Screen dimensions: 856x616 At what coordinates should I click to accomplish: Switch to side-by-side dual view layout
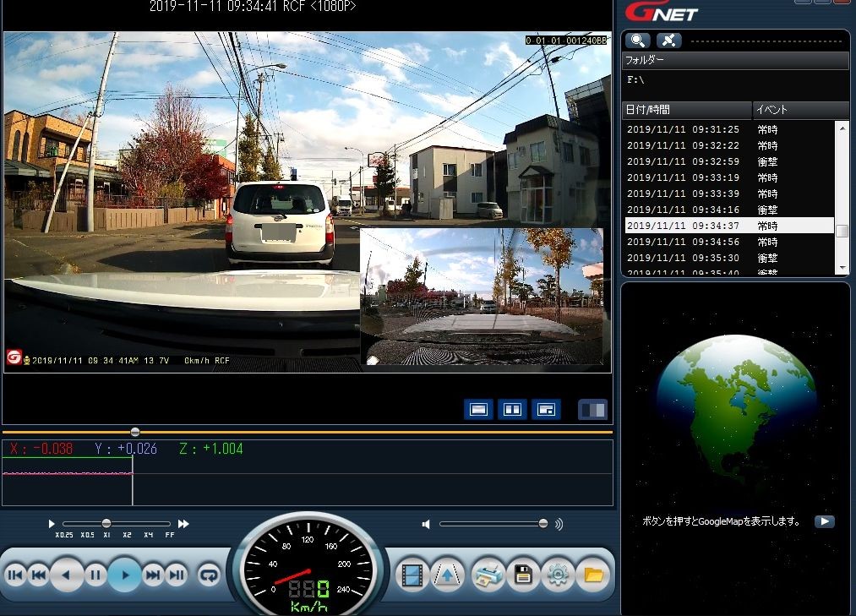coord(512,410)
